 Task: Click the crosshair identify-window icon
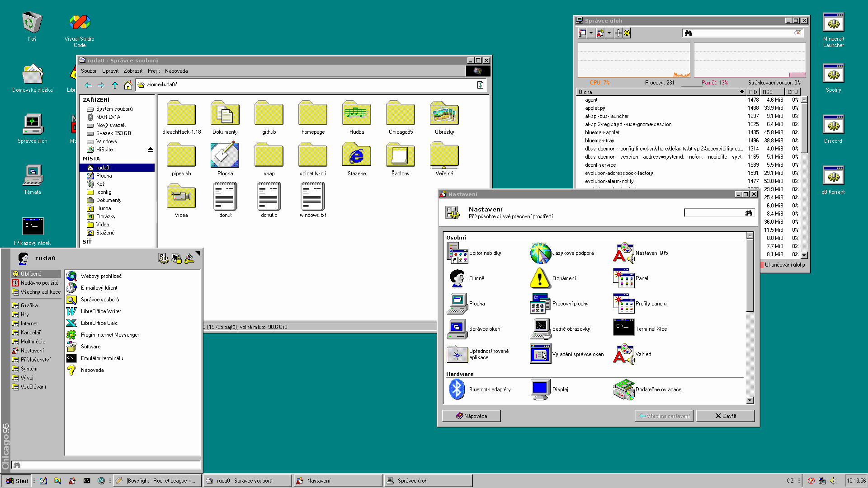click(x=618, y=33)
